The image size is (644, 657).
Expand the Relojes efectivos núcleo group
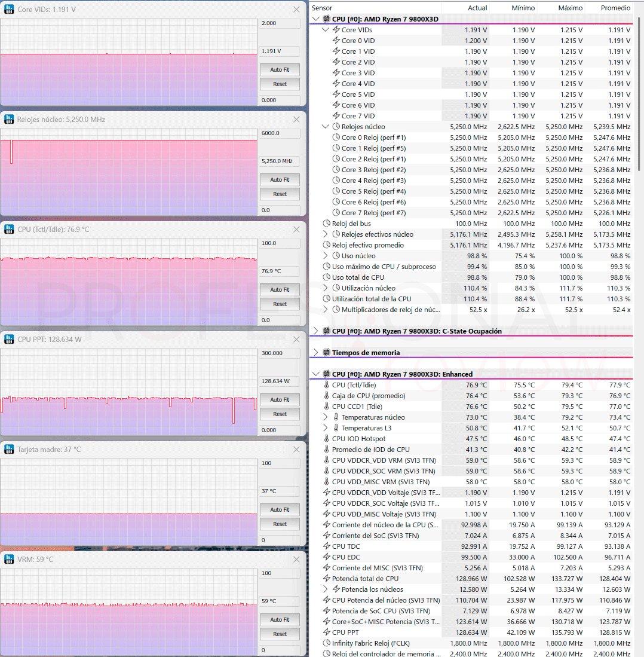pyautogui.click(x=326, y=234)
